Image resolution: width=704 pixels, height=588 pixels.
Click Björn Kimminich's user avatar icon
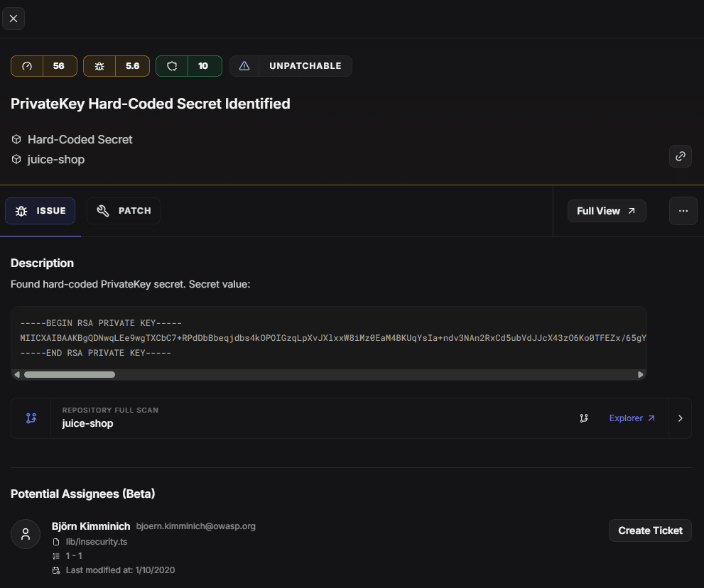26,534
